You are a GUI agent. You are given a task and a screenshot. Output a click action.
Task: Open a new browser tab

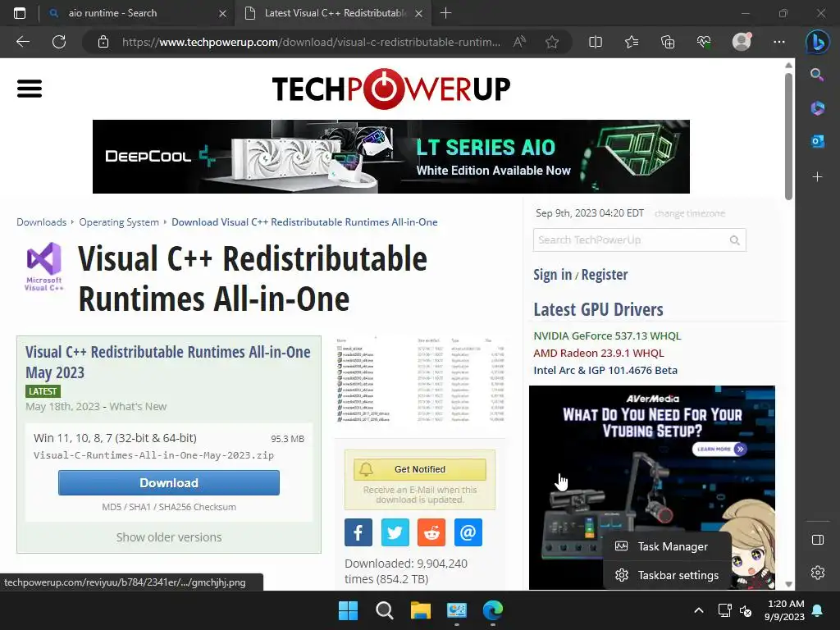445,13
